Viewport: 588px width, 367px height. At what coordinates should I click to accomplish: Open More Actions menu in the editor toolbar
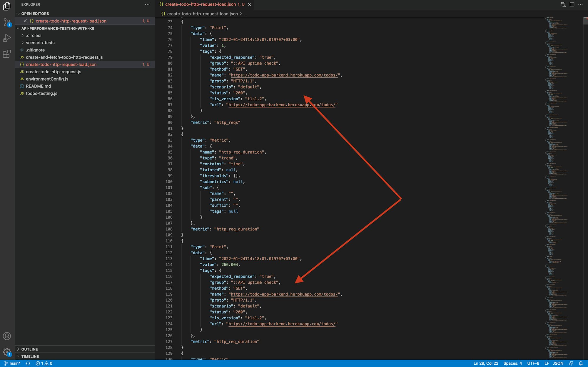[x=580, y=4]
